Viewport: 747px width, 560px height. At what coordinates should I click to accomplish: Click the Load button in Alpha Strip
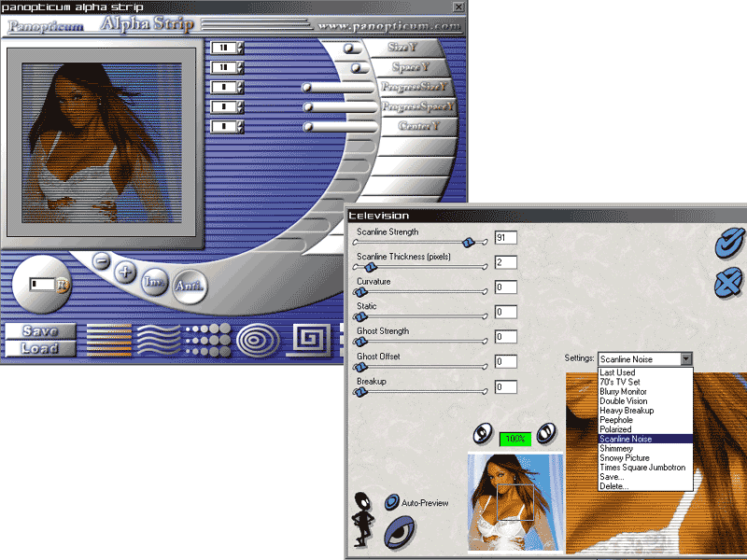[40, 348]
